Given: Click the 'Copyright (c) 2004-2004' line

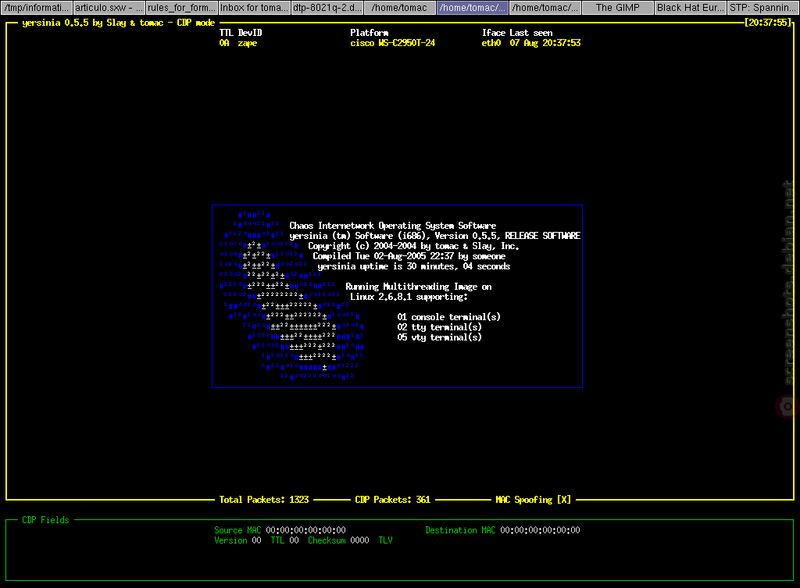Looking at the screenshot, I should coord(413,246).
